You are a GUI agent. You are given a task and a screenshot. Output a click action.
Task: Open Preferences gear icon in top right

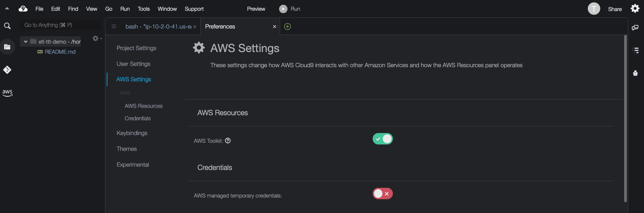click(x=635, y=8)
